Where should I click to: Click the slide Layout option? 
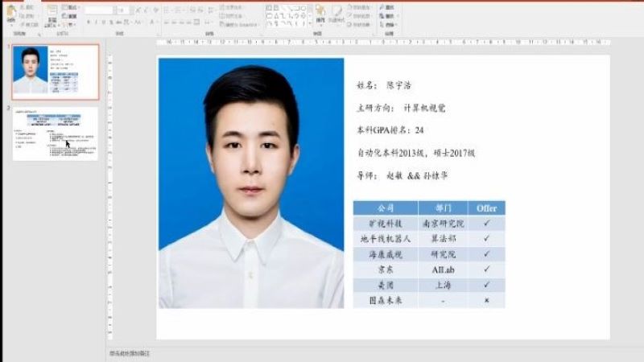[x=69, y=7]
